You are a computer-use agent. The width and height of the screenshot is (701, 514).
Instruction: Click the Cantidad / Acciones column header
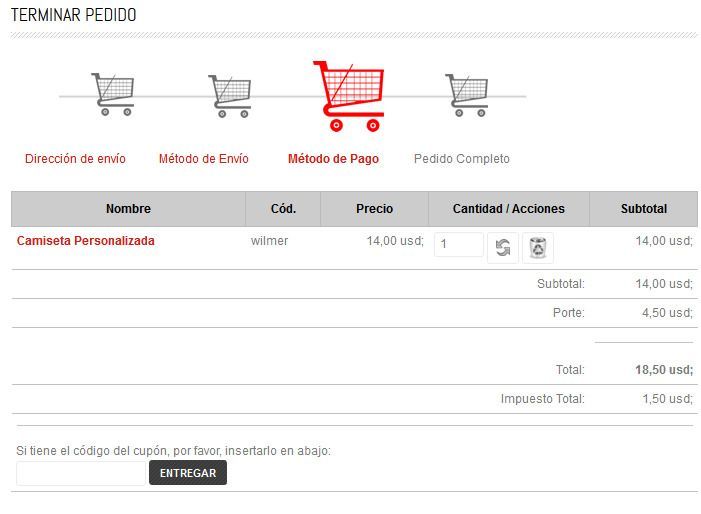coord(509,209)
